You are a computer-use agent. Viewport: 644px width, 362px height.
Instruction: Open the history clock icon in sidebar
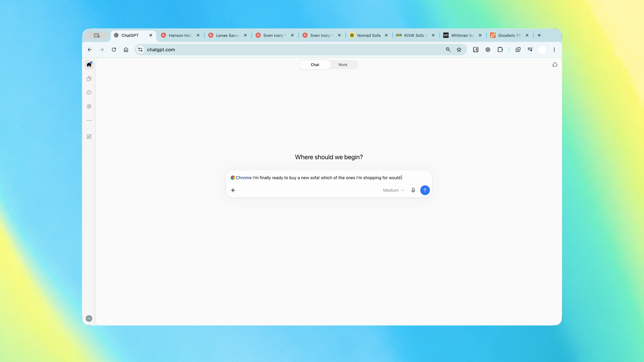tap(89, 93)
